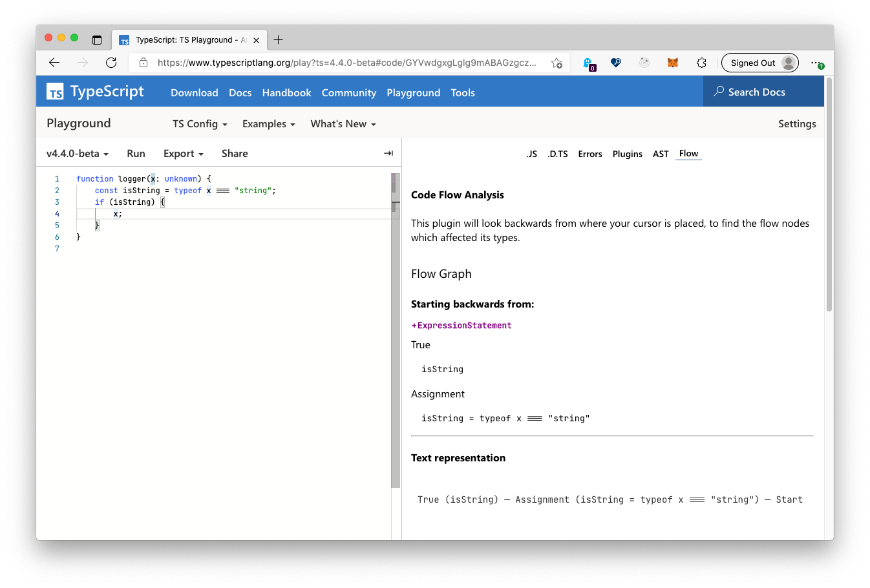Close the TS Playground tab
The image size is (870, 588).
click(256, 40)
